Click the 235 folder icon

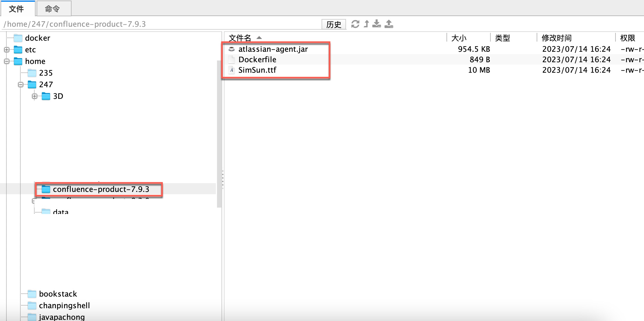(x=32, y=73)
